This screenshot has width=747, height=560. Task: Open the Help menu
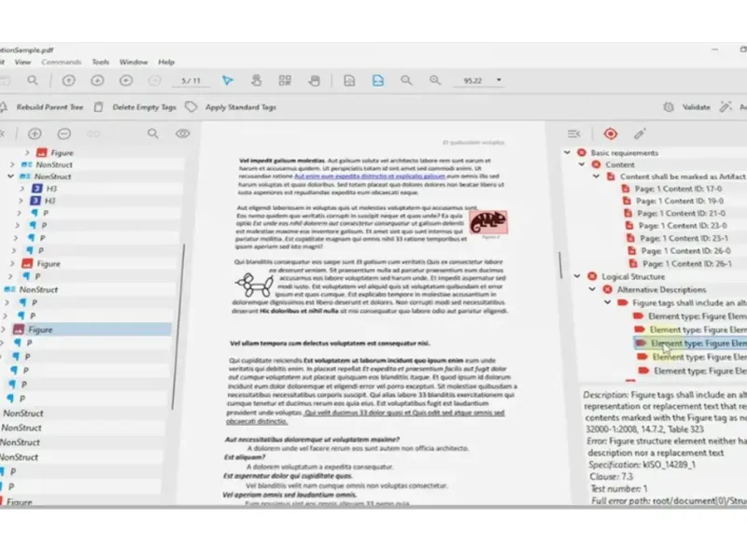tap(166, 62)
